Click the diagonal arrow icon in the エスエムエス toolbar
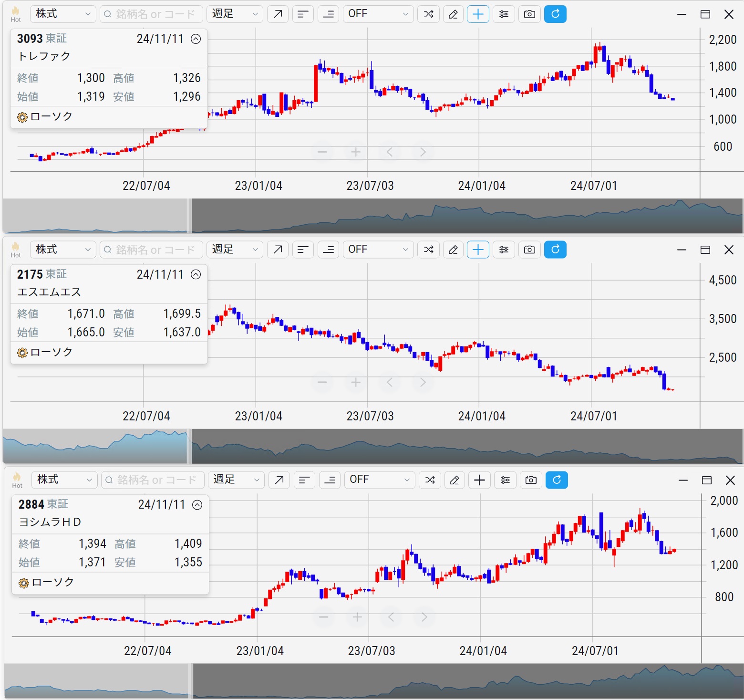 [x=278, y=250]
